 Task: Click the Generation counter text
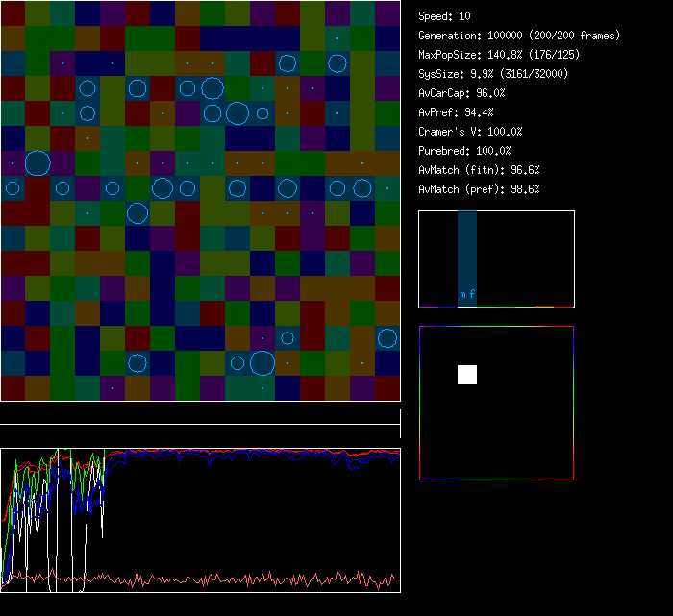[x=519, y=36]
